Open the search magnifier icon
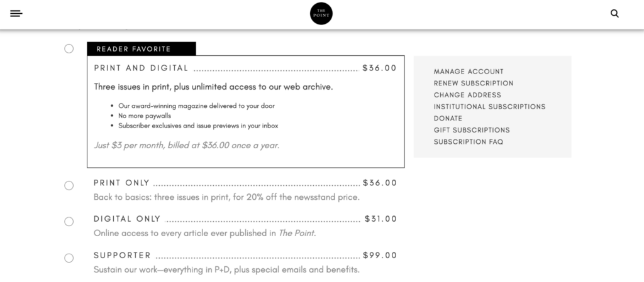The height and width of the screenshot is (282, 644). click(x=614, y=14)
